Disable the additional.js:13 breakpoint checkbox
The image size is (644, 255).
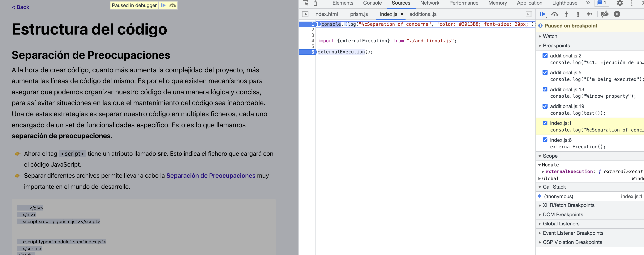point(545,89)
